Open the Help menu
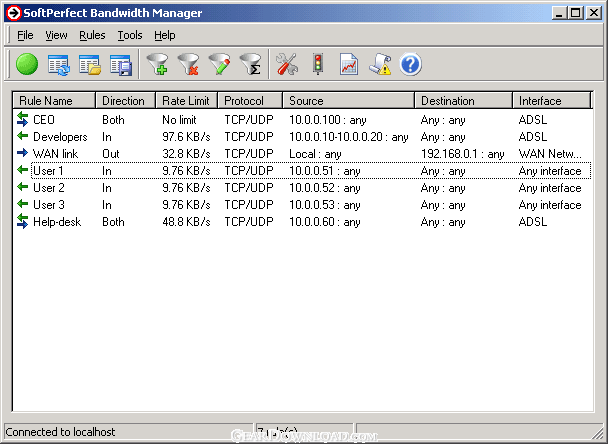Viewport: 608px width, 444px height. 165,35
